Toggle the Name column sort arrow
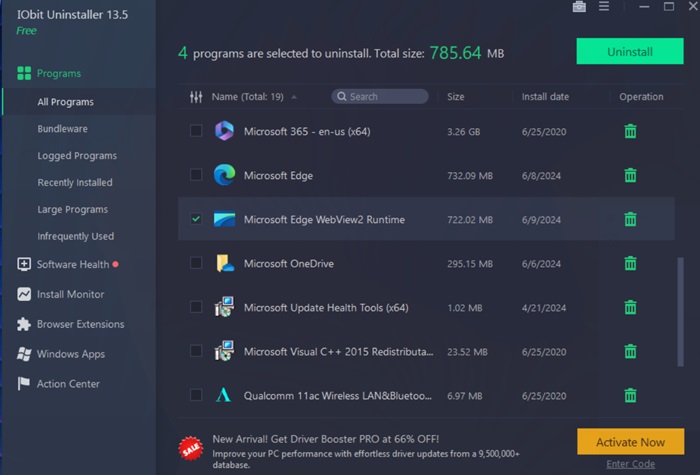Image resolution: width=700 pixels, height=475 pixels. tap(294, 97)
